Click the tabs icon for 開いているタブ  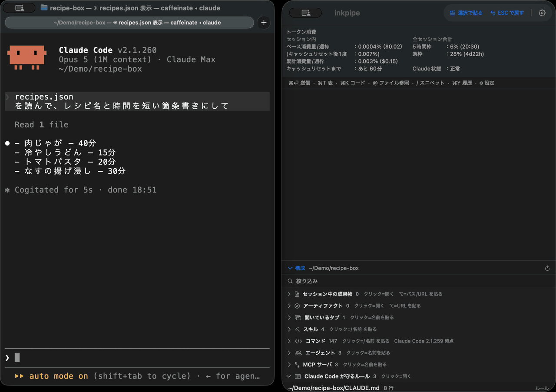click(x=298, y=318)
